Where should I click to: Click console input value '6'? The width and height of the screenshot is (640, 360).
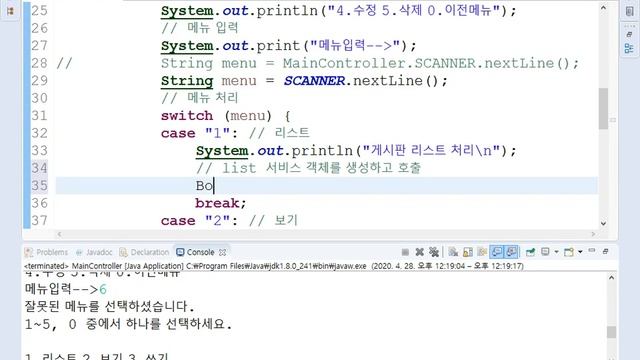[x=103, y=289]
